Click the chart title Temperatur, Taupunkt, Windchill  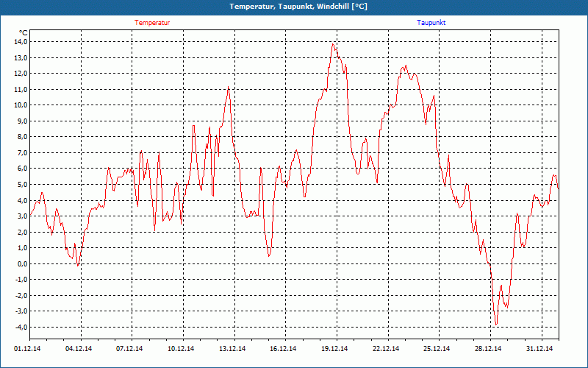click(x=298, y=7)
